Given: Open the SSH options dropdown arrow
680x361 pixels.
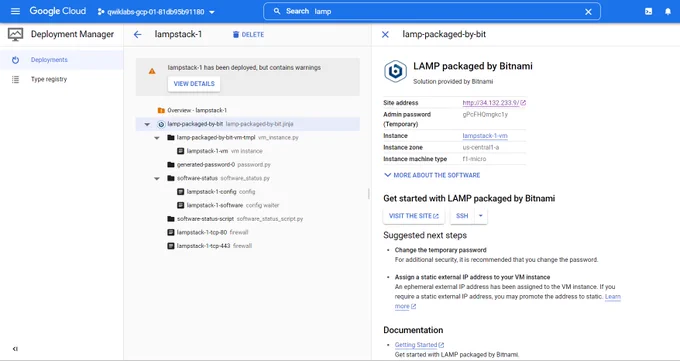Looking at the screenshot, I should pyautogui.click(x=481, y=216).
